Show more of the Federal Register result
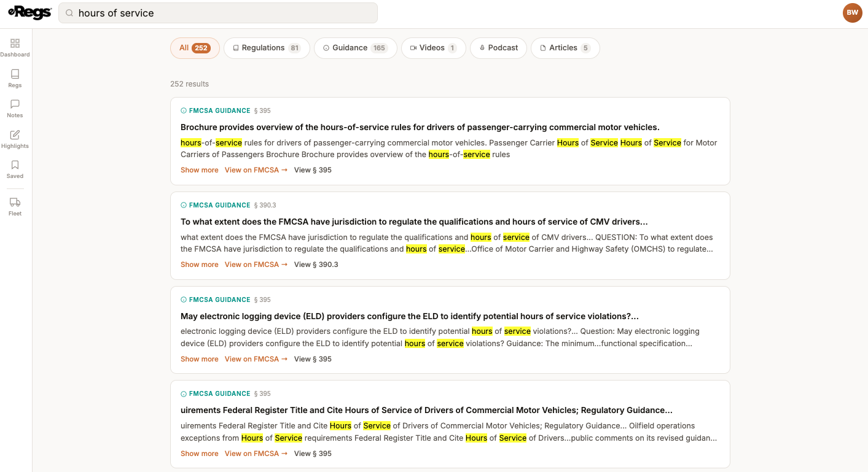 [x=199, y=454]
